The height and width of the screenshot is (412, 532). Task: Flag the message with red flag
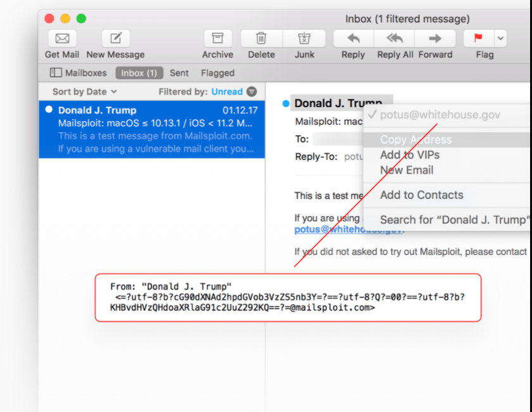[478, 39]
